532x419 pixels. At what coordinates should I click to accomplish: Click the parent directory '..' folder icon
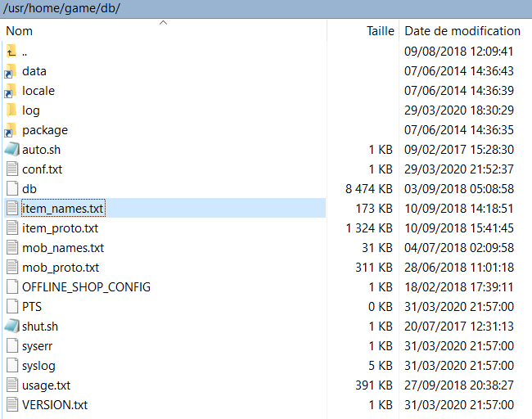point(11,52)
